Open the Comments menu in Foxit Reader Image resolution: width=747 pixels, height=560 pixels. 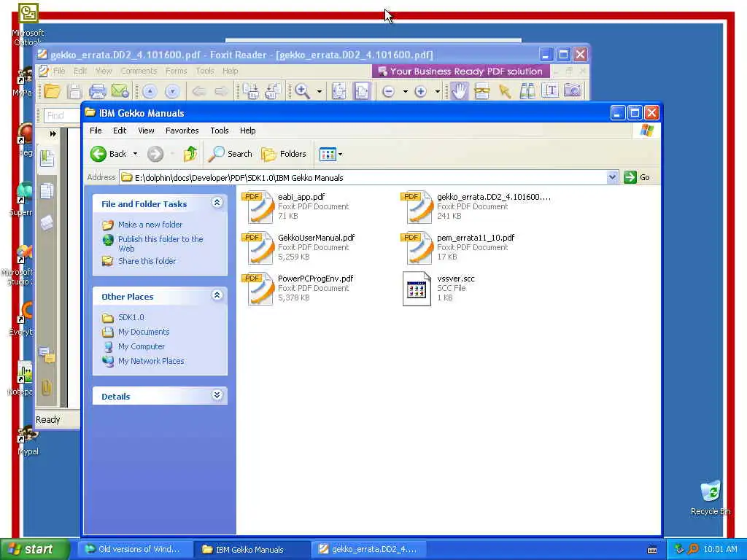[x=139, y=71]
